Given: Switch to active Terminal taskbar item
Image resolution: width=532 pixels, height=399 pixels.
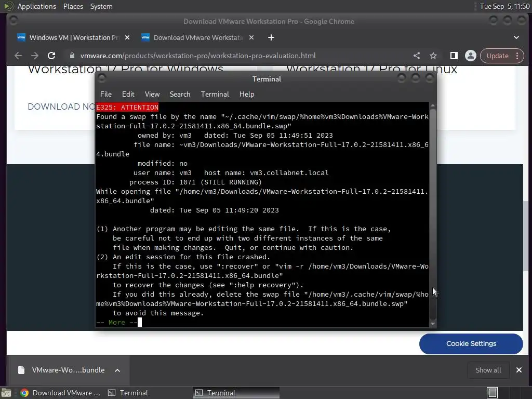Looking at the screenshot, I should [x=236, y=393].
